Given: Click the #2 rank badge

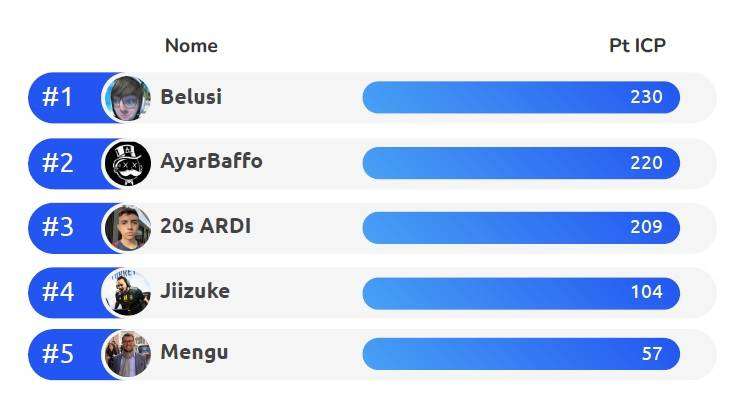Looking at the screenshot, I should [x=57, y=163].
